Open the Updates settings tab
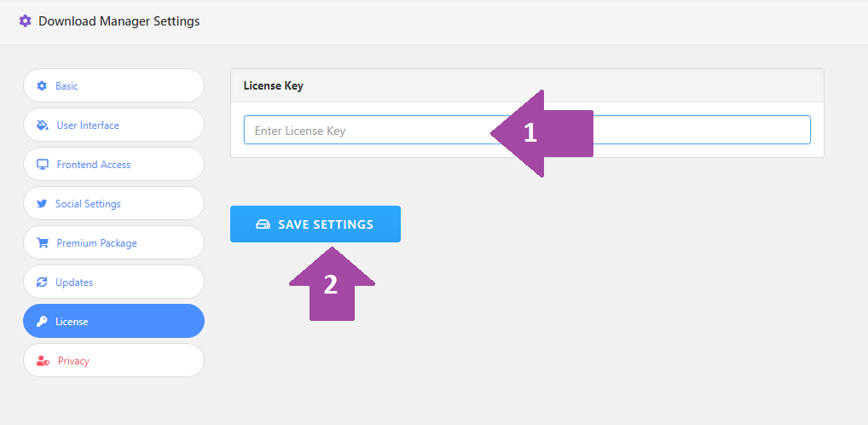 tap(113, 282)
